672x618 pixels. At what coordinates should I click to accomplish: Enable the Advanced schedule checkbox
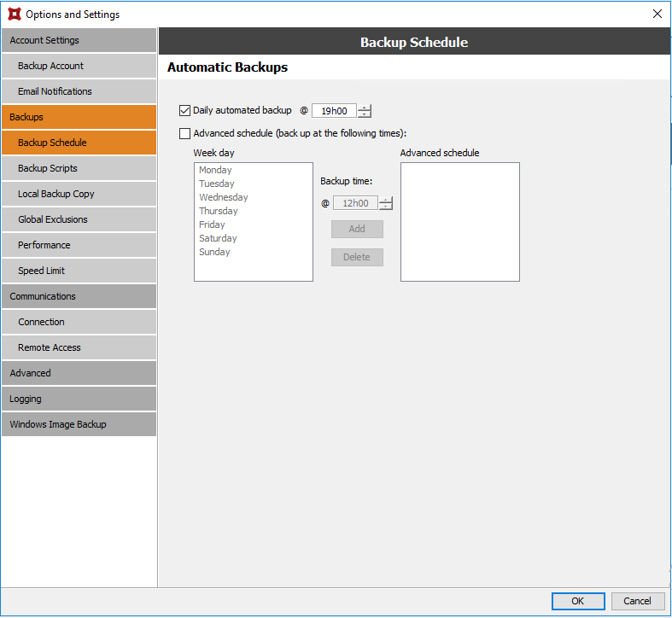point(184,133)
